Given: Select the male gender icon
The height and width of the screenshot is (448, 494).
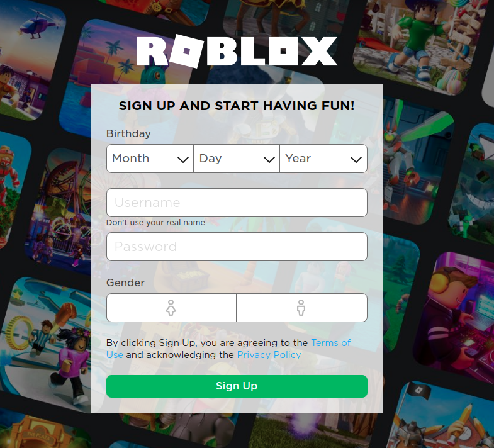Looking at the screenshot, I should click(301, 308).
